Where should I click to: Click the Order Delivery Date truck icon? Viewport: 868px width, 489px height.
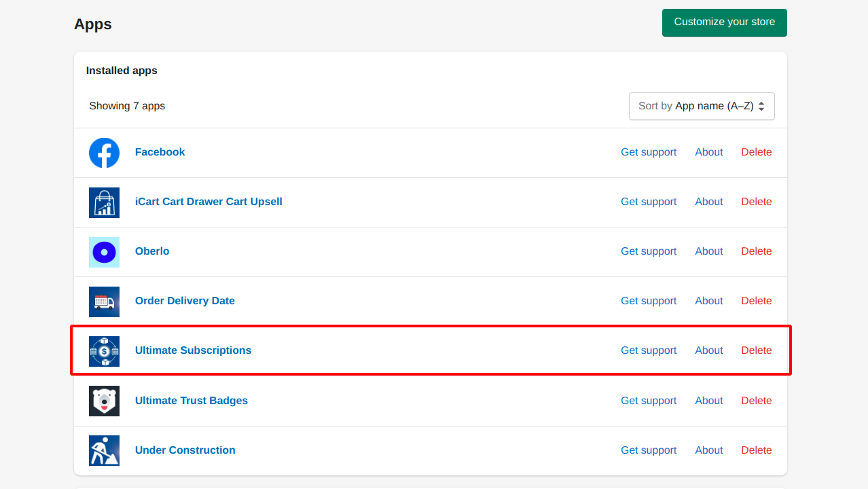(104, 302)
